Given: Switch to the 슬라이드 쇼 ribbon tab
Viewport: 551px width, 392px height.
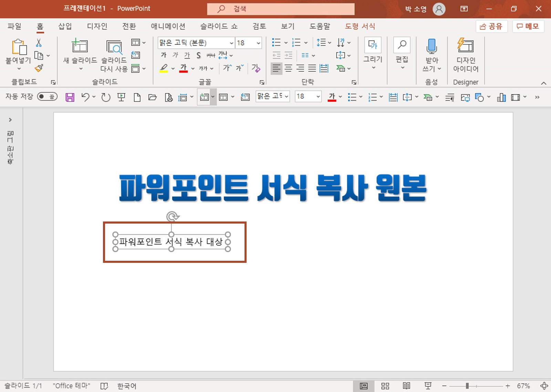Looking at the screenshot, I should (x=219, y=26).
